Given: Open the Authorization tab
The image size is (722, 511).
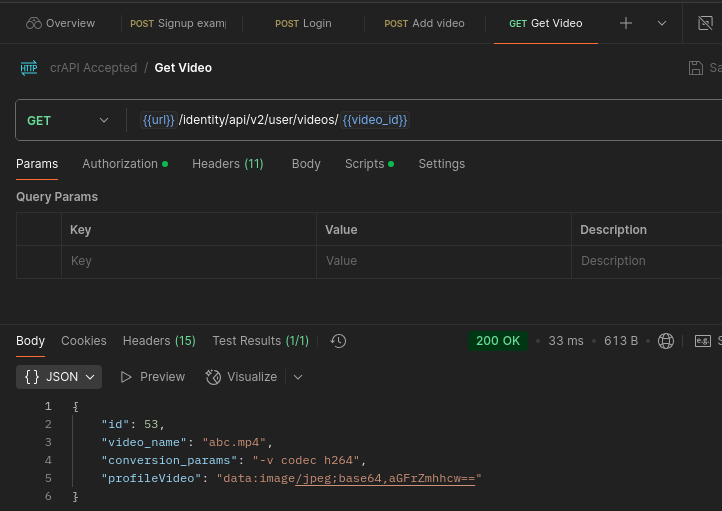Looking at the screenshot, I should (125, 164).
